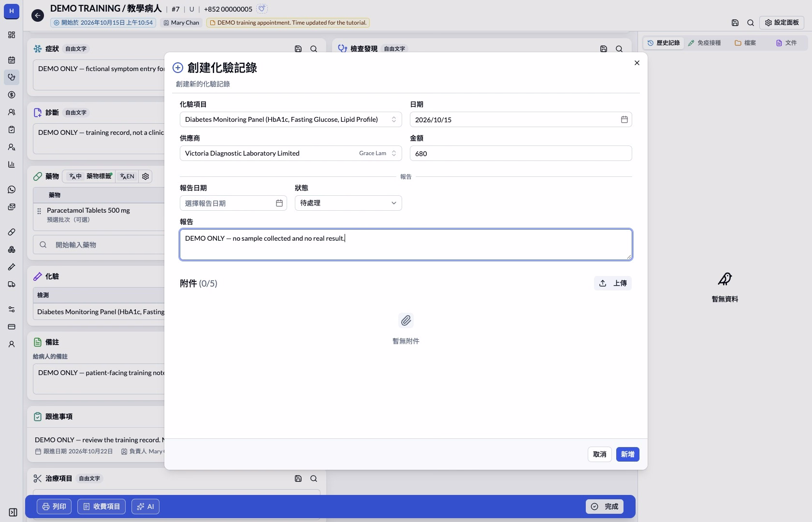Click the 藥物標籤 button
Viewport: 812px width, 522px height.
(99, 176)
